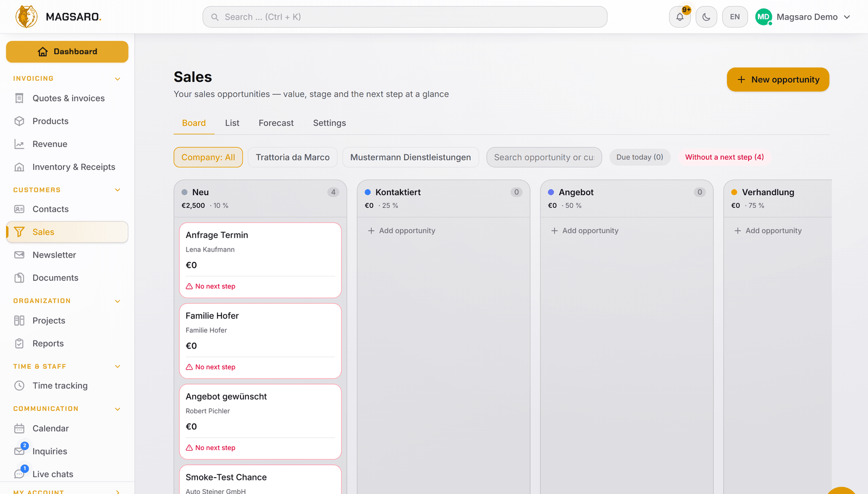The height and width of the screenshot is (494, 868).
Task: Click the Magsaro fox logo
Action: tap(27, 17)
